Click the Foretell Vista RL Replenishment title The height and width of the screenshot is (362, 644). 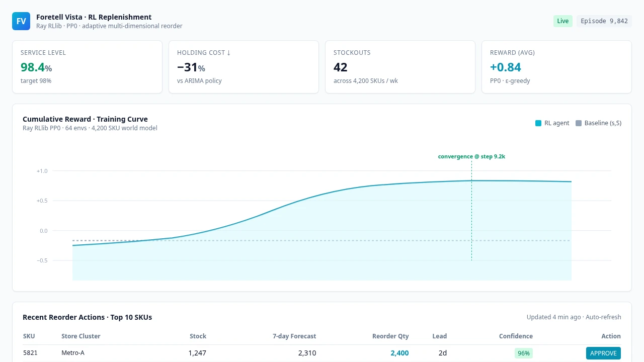coord(94,17)
